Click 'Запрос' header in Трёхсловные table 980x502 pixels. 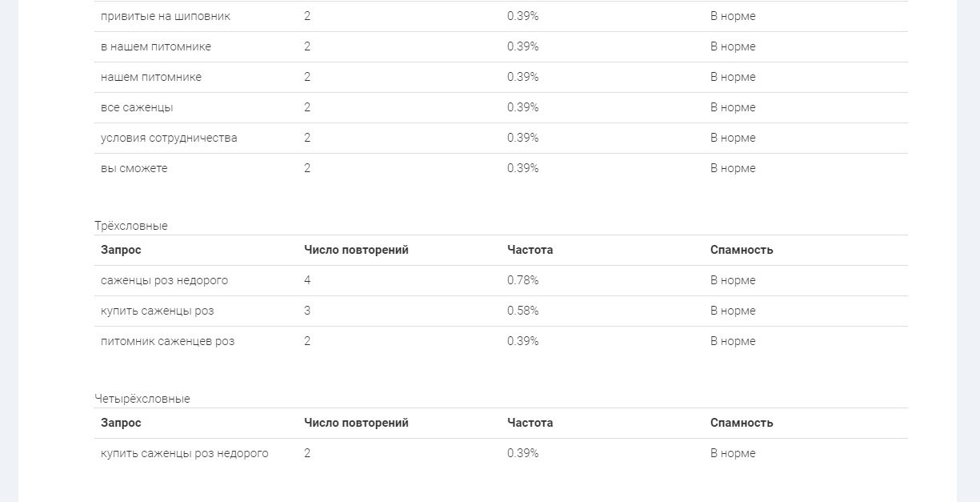121,250
